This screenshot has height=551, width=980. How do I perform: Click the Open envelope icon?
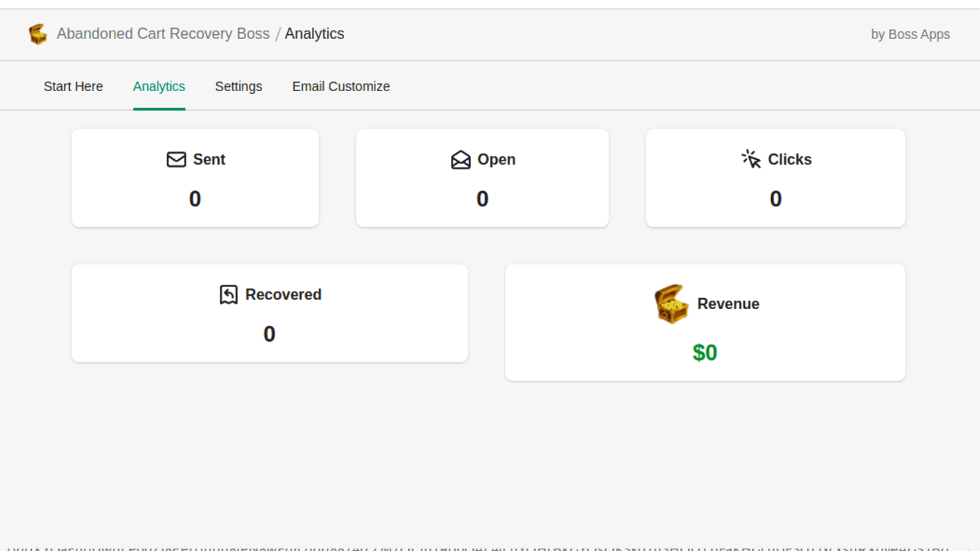pyautogui.click(x=461, y=160)
